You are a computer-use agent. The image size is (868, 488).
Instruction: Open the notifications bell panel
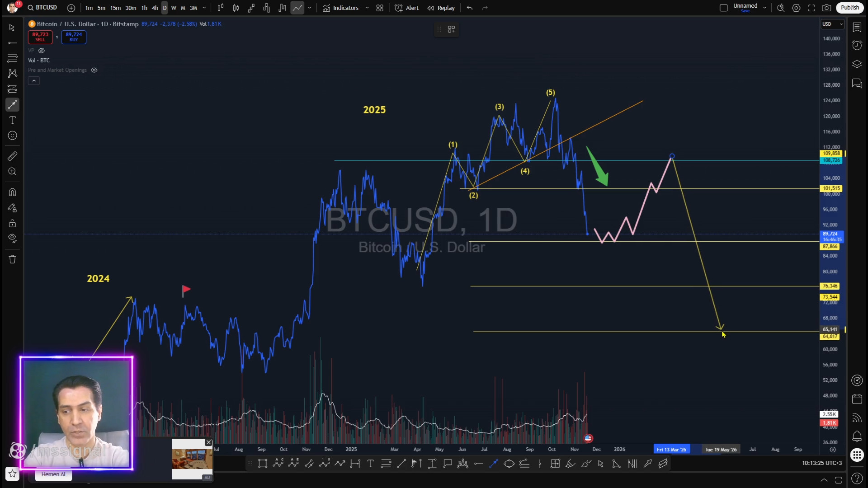click(x=857, y=436)
